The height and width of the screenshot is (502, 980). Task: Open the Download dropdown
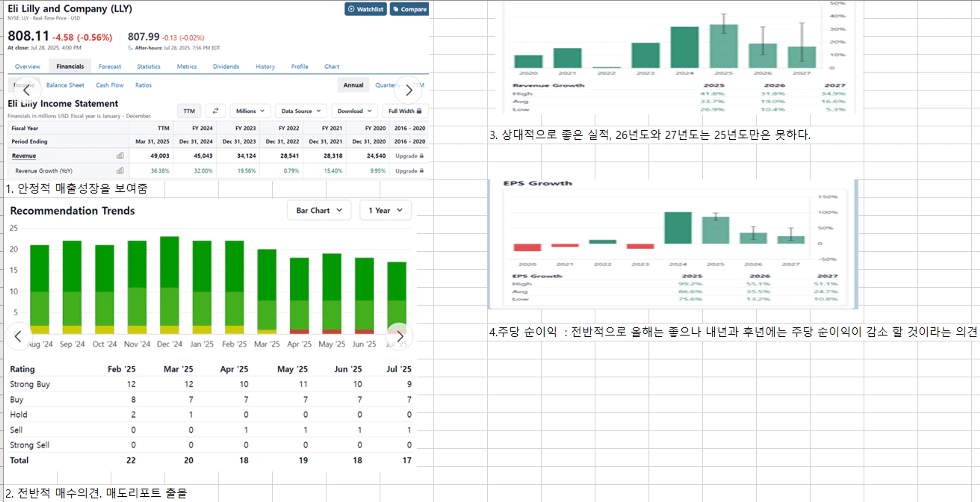tap(354, 111)
